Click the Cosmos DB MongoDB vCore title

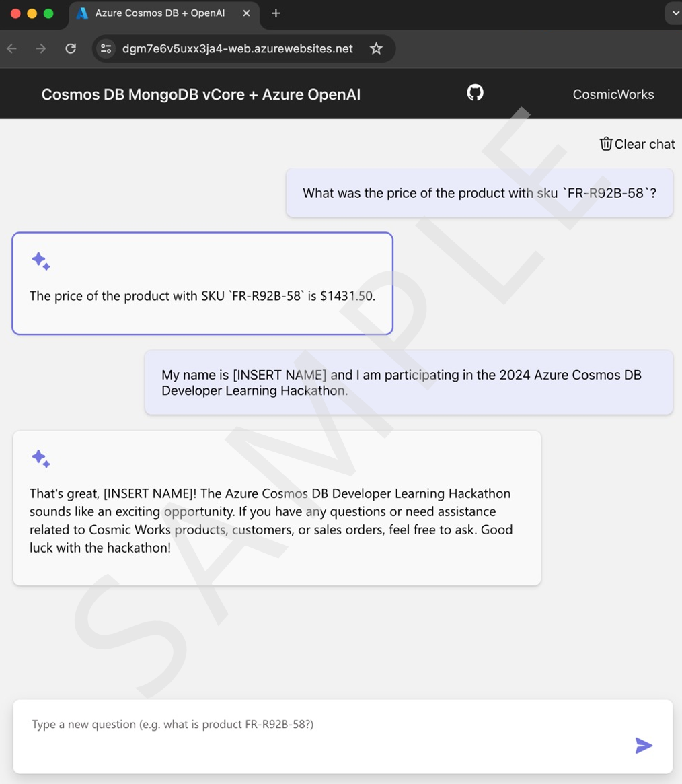tap(201, 94)
